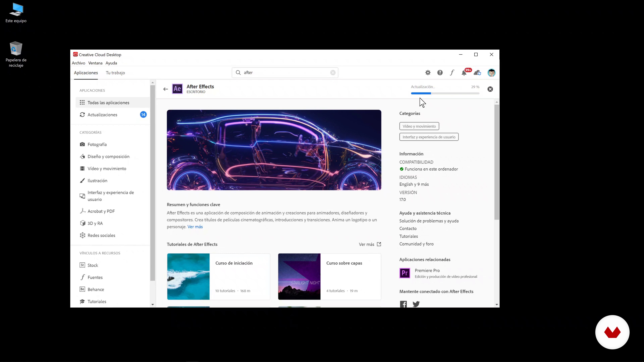Click the main content vertical scrollbar
The width and height of the screenshot is (644, 362).
coord(496,162)
